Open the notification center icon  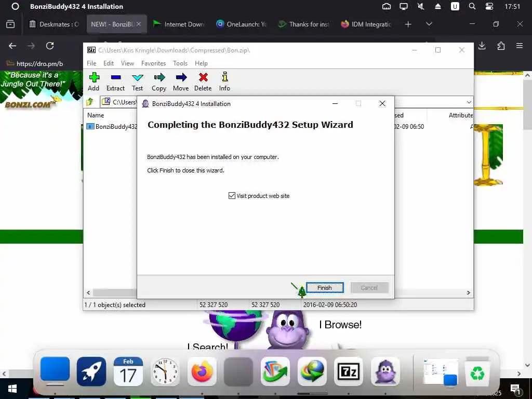pos(515,389)
